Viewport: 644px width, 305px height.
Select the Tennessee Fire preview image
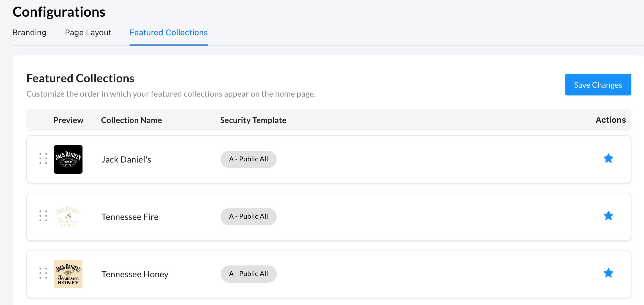point(68,217)
